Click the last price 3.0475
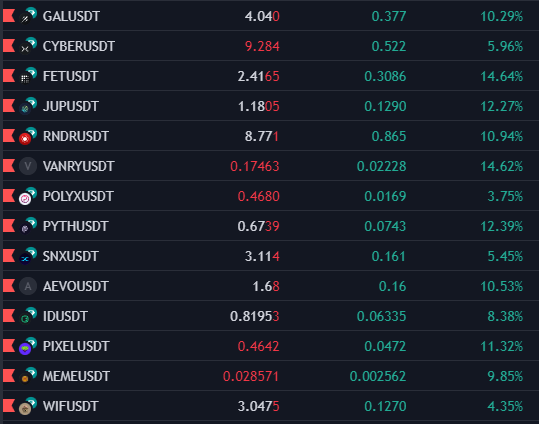Screen dimensions: 539x424 258,406
